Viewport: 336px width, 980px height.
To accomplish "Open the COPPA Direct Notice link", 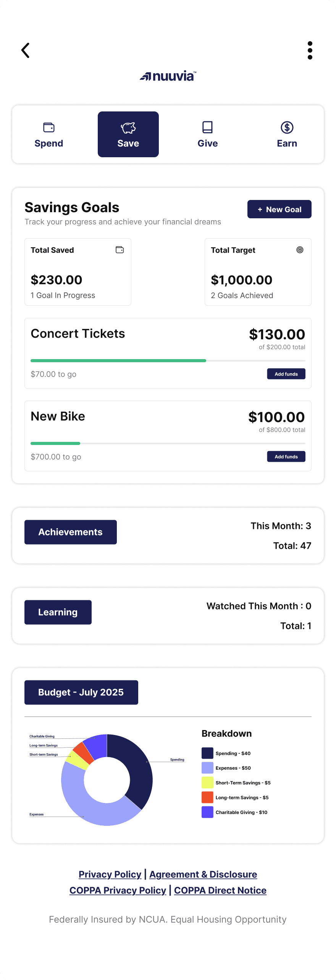I will (220, 890).
